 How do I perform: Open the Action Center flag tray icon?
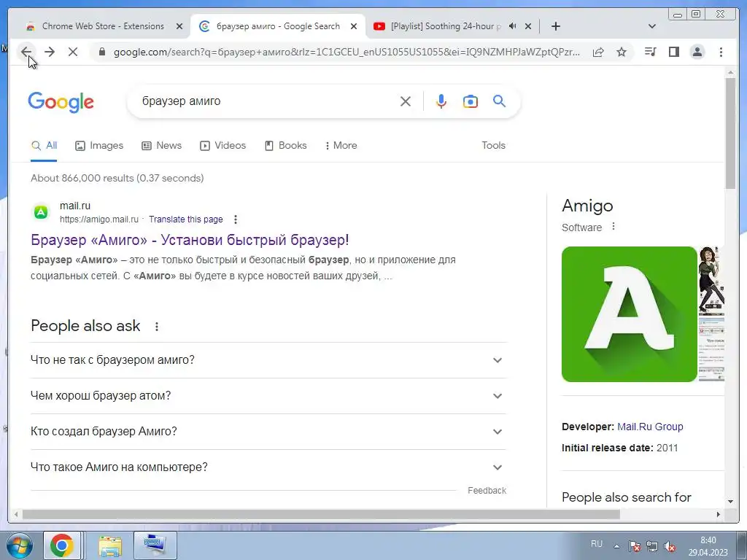[x=634, y=547]
